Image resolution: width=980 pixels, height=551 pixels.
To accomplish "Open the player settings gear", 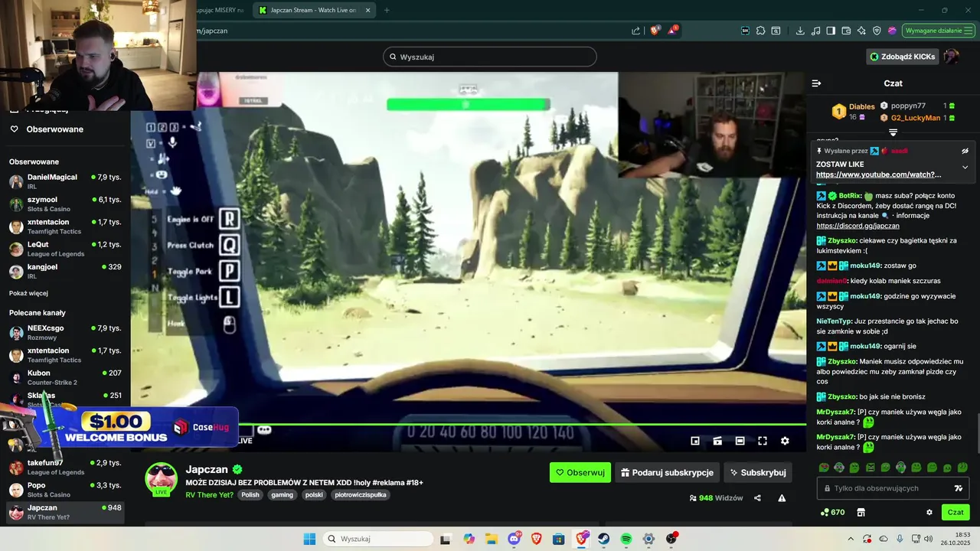I will (785, 441).
